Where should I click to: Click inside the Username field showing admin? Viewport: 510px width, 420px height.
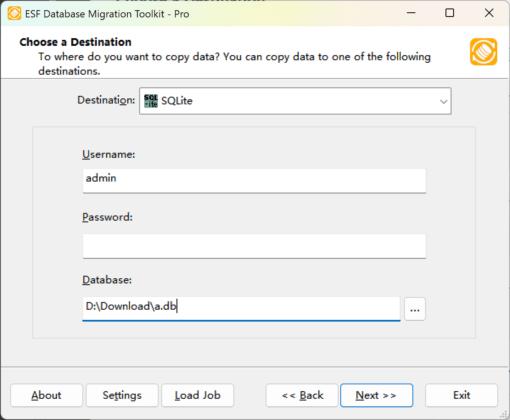coord(254,181)
